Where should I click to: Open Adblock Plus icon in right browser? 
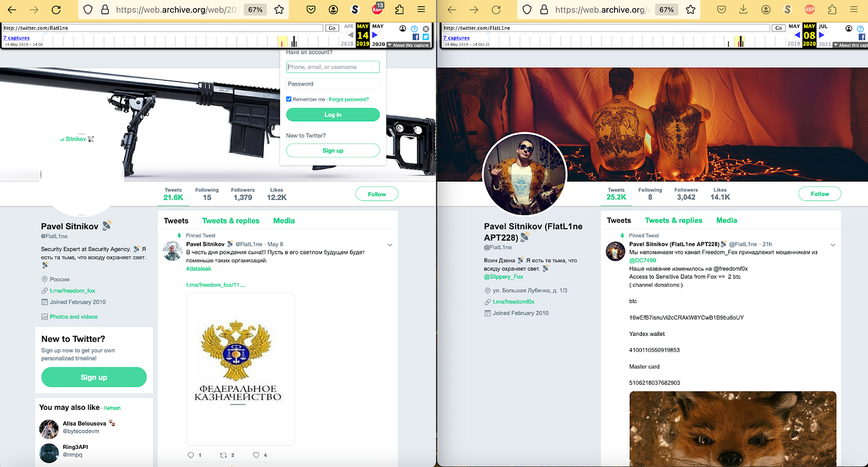[x=810, y=10]
